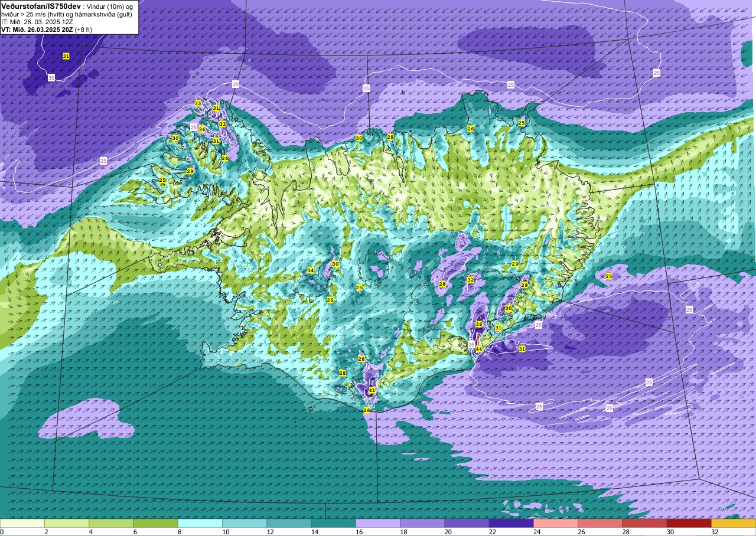Click the 'VT: Mið. 26.03.2025 20Z (+8 h)' line
This screenshot has width=756, height=536.
(48, 29)
